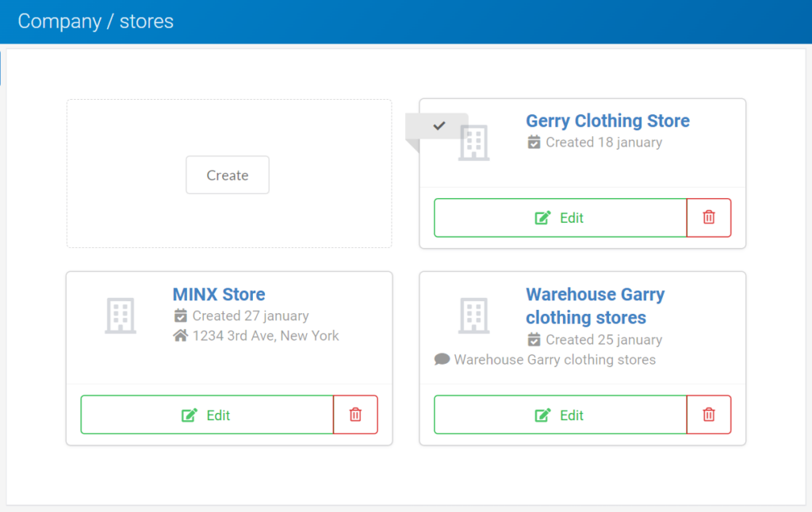Open the Gerry Clothing Store title link
812x512 pixels.
607,120
